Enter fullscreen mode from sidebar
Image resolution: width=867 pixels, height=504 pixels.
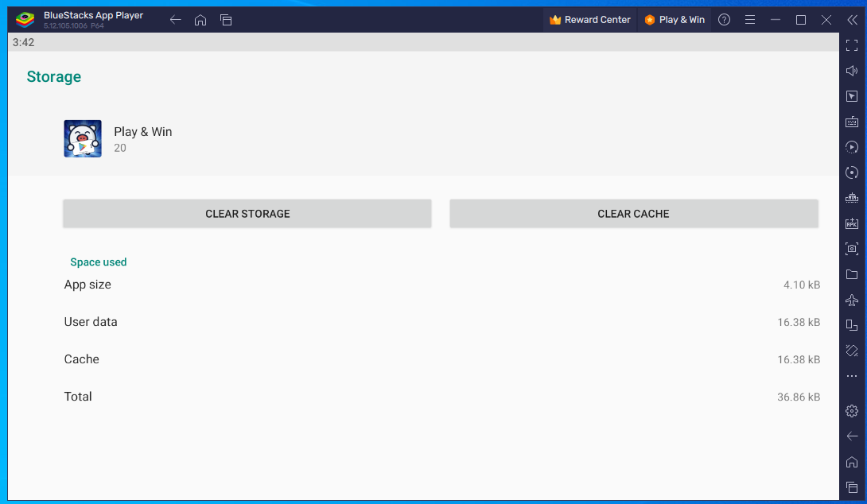(x=852, y=45)
